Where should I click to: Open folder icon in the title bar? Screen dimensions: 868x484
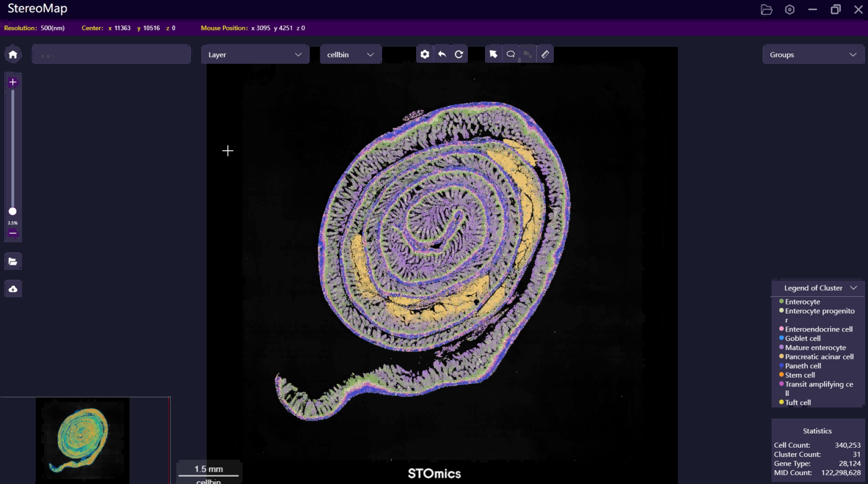pos(766,9)
